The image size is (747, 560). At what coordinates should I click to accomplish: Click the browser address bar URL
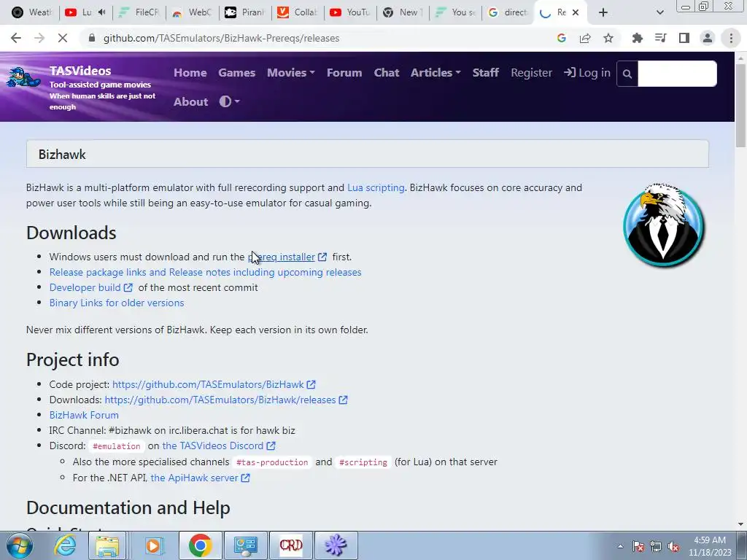pos(221,38)
